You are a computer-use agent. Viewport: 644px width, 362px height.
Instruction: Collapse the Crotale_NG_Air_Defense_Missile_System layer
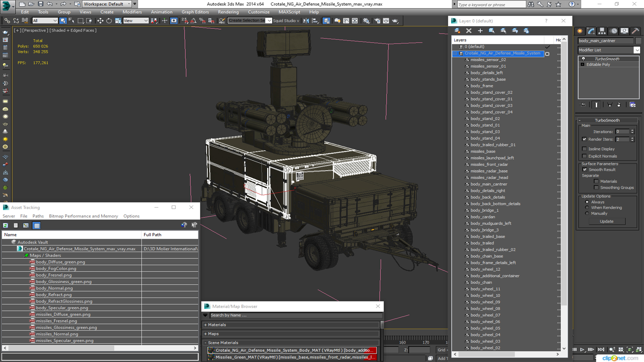point(455,53)
